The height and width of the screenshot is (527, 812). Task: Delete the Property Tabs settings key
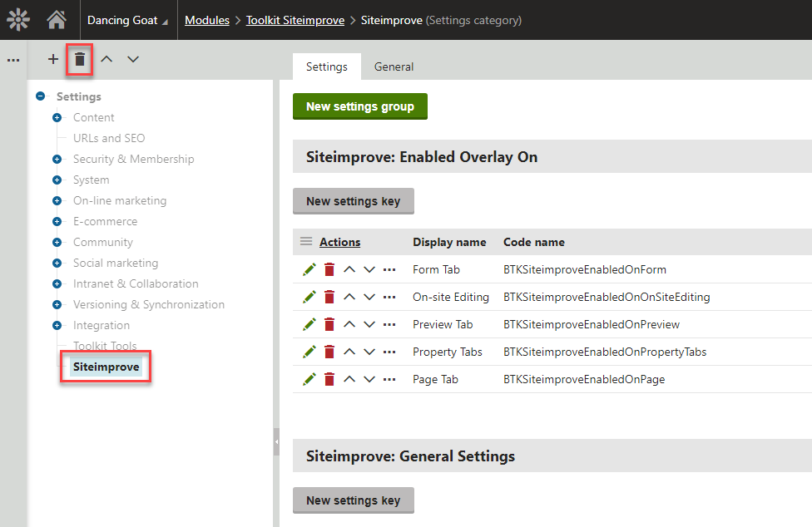pos(329,352)
